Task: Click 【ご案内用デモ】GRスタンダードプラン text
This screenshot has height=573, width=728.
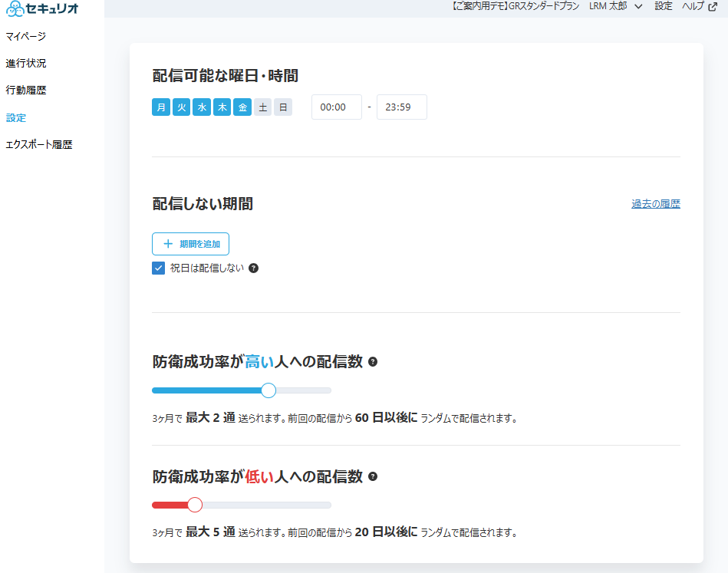Action: pyautogui.click(x=516, y=6)
